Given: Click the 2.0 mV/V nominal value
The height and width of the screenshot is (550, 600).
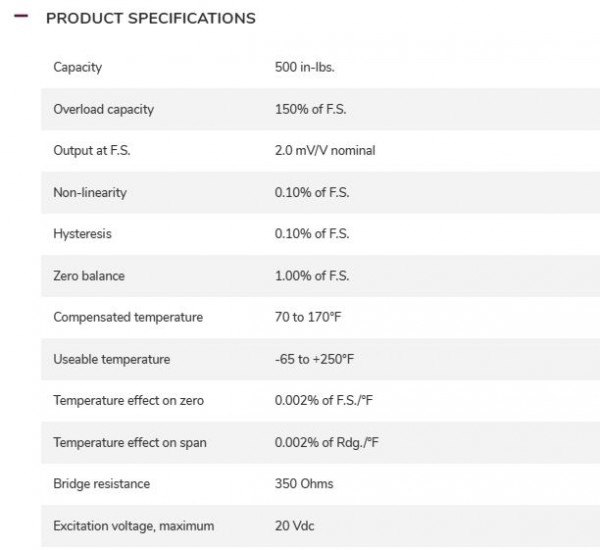Looking at the screenshot, I should click(x=325, y=151).
